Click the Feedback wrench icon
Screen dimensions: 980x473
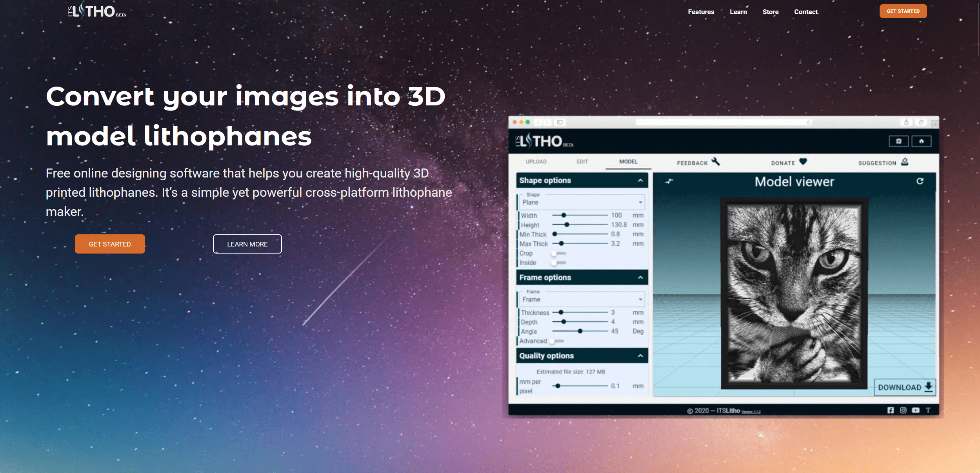pyautogui.click(x=716, y=161)
